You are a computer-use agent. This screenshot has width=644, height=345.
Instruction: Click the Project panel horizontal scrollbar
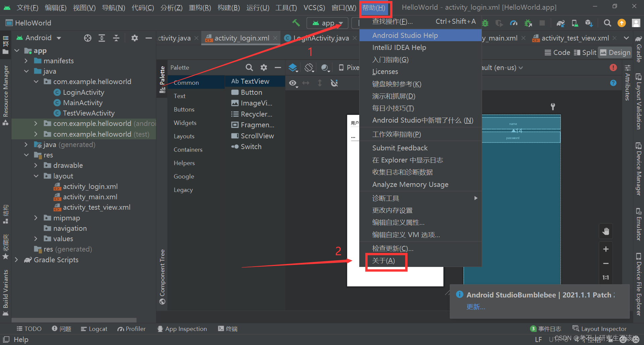(74, 320)
